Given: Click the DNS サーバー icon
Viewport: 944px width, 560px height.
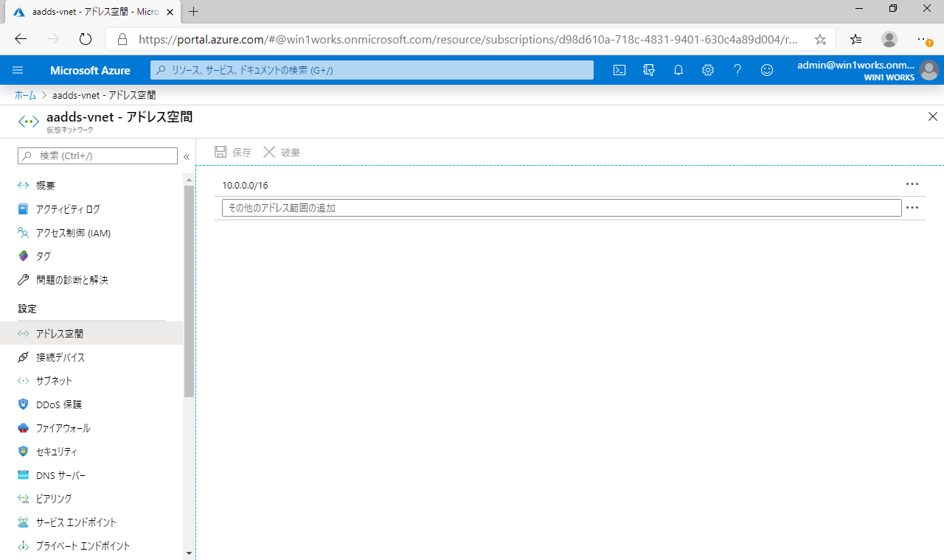Looking at the screenshot, I should pyautogui.click(x=24, y=475).
